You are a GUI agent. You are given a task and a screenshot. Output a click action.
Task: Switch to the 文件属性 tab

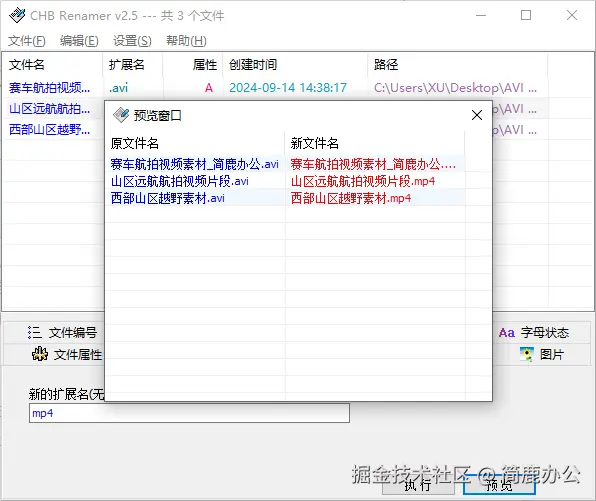tap(67, 355)
